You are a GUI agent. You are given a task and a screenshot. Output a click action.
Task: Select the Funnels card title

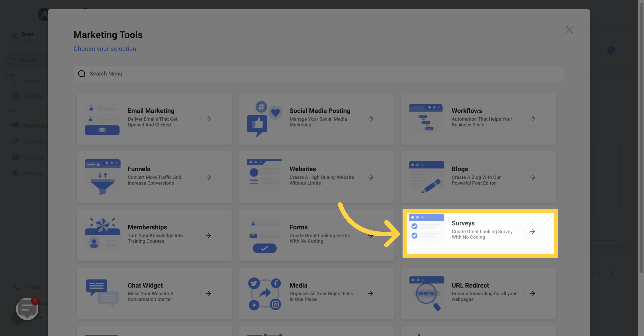coord(139,169)
